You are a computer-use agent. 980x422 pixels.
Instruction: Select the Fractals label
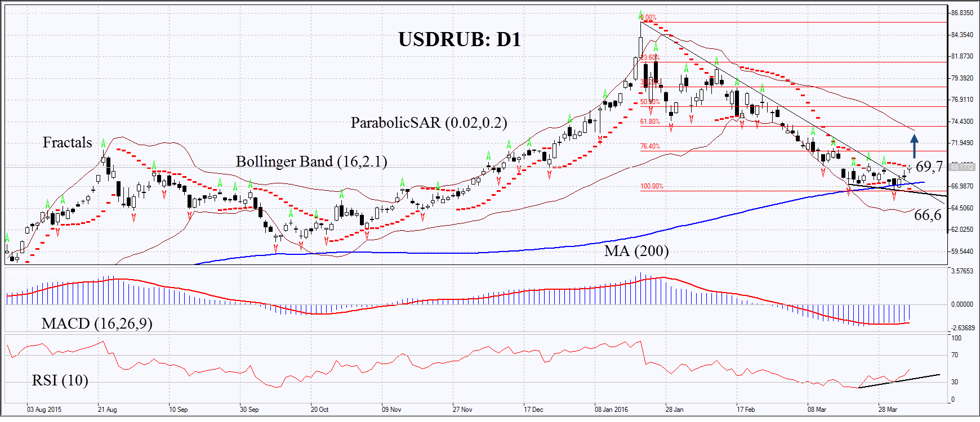click(67, 142)
